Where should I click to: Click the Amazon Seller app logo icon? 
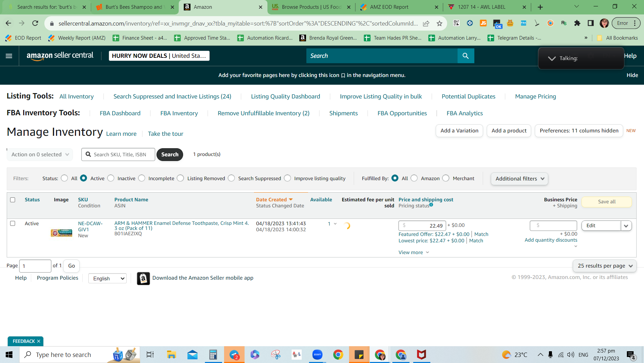click(x=143, y=278)
